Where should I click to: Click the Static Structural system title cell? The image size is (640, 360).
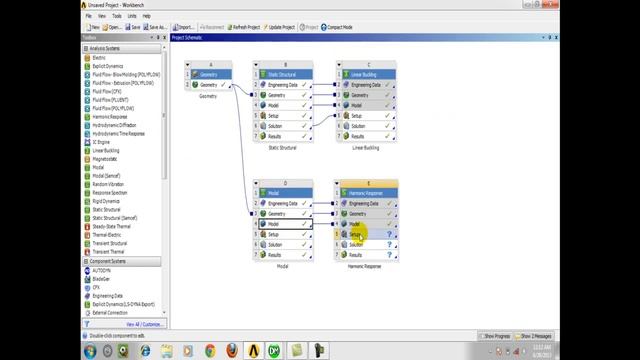point(286,75)
